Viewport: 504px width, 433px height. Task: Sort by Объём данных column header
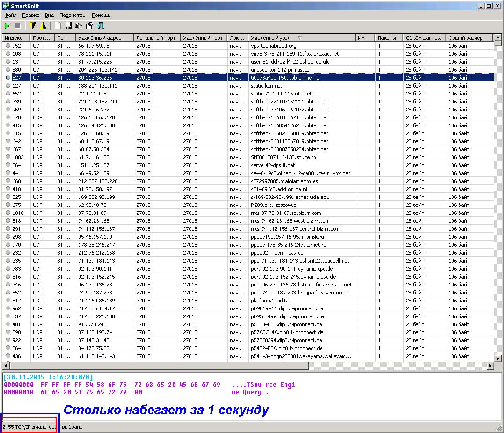pos(424,38)
